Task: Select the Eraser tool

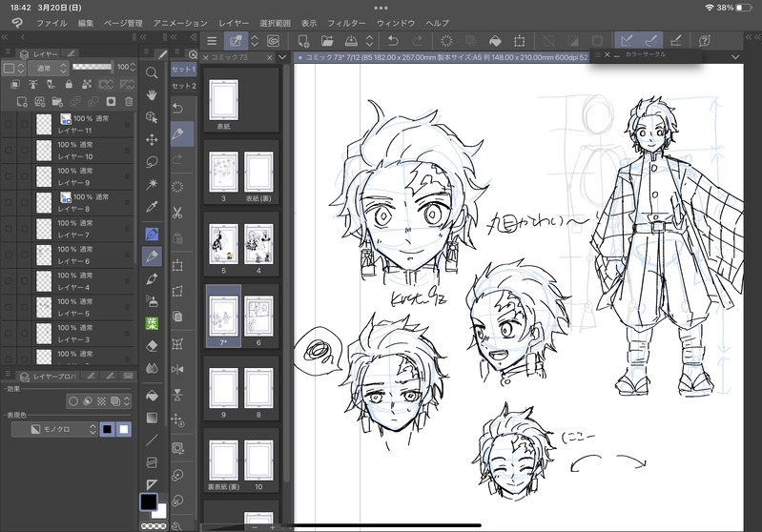Action: point(152,346)
